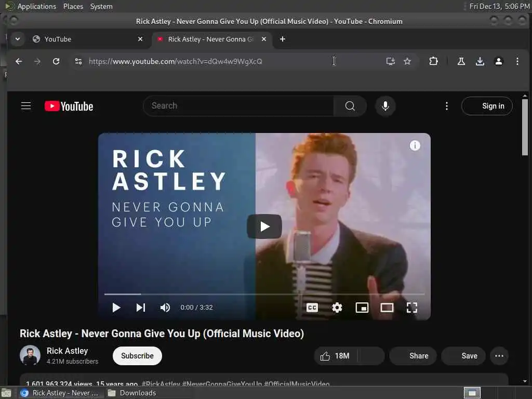Click the page vertical scrollbar
Viewport: 532px width, 399px height.
tap(525, 127)
